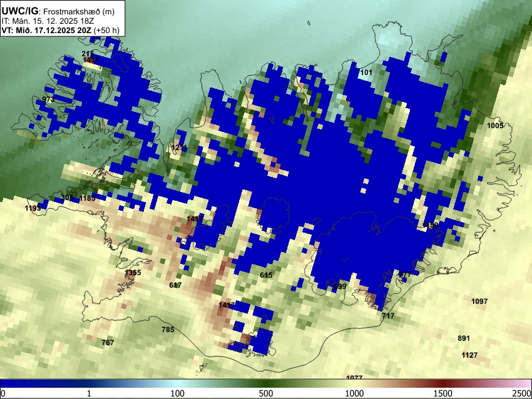Click the 1185 value label
Image resolution: width=532 pixels, height=399 pixels.
click(x=87, y=198)
